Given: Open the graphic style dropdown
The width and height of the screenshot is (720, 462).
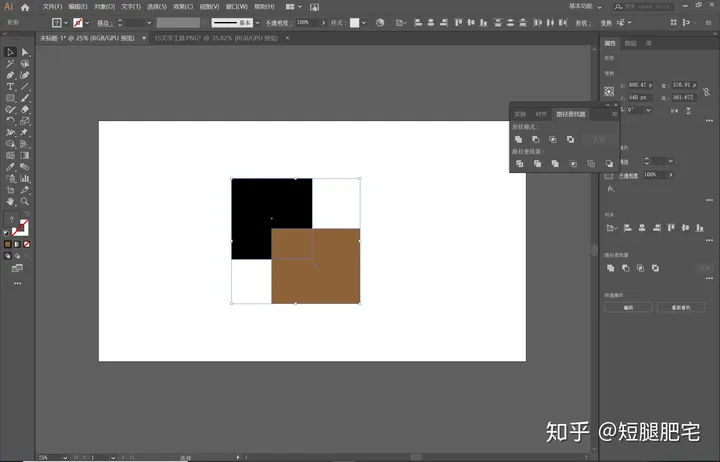Looking at the screenshot, I should [x=364, y=23].
